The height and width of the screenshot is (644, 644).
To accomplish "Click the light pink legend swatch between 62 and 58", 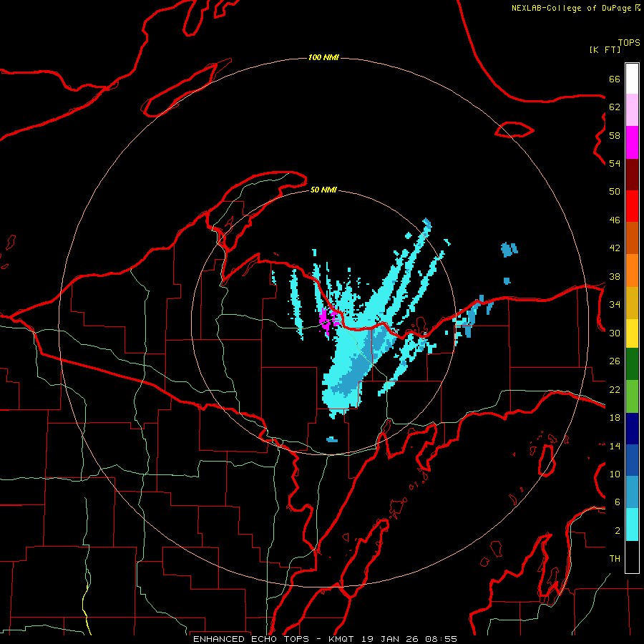I will tap(632, 109).
